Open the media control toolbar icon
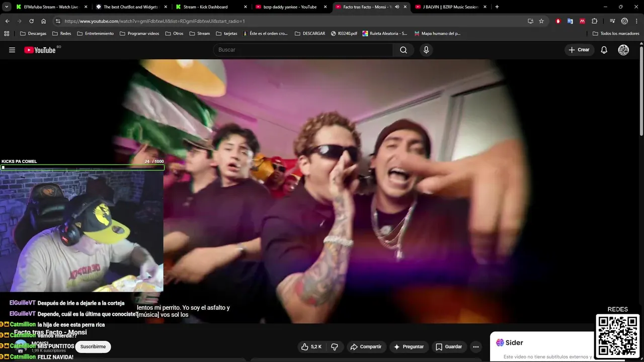644x362 pixels. tap(612, 21)
